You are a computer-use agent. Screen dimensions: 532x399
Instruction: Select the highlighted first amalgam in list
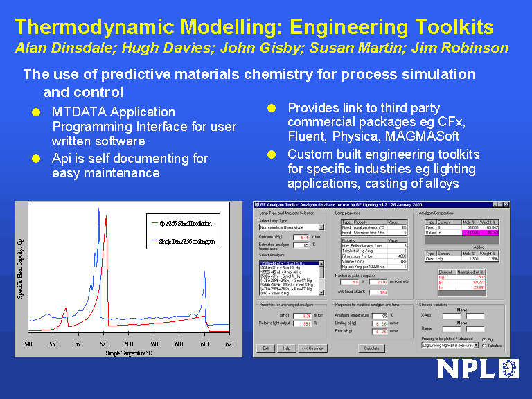[287, 264]
